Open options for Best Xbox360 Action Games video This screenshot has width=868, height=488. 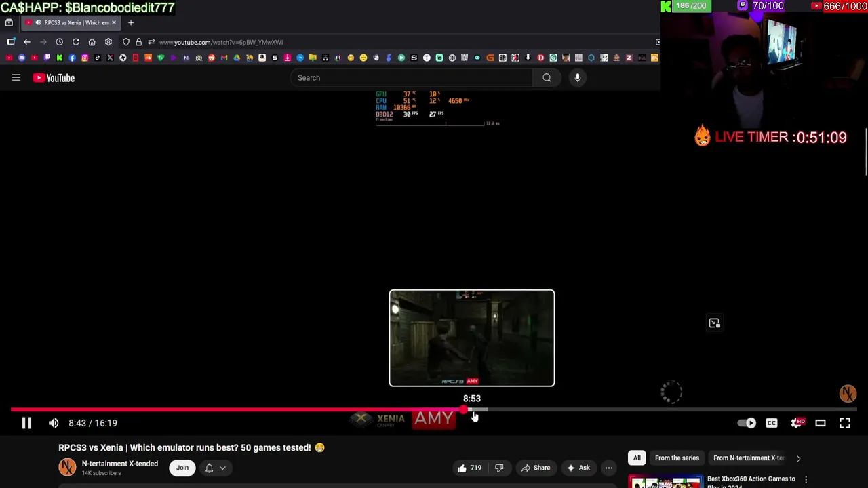click(x=806, y=480)
